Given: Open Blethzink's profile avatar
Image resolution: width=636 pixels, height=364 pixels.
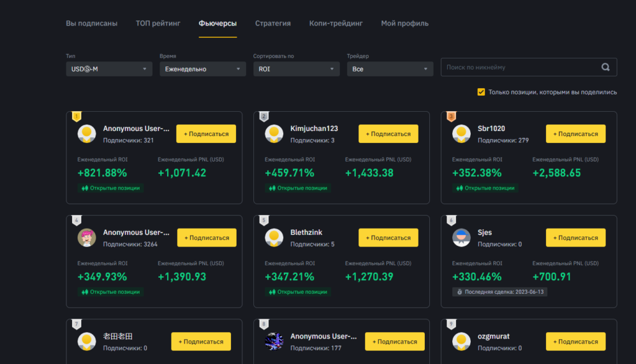Looking at the screenshot, I should pos(275,237).
